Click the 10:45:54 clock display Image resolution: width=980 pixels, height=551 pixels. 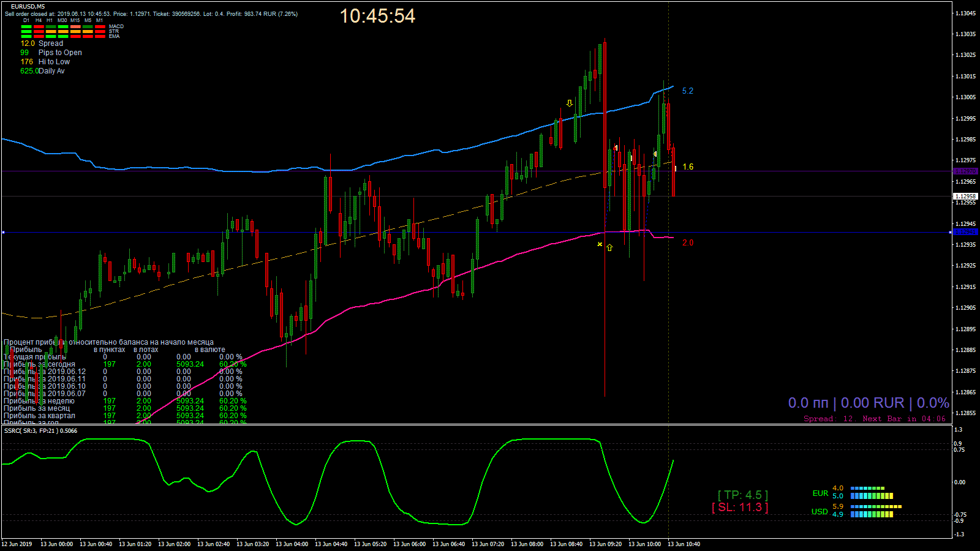(377, 16)
